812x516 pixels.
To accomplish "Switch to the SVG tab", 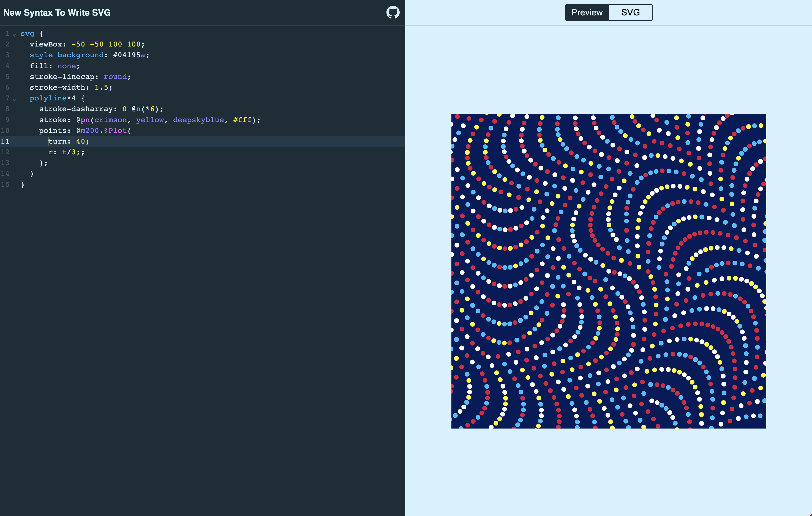I will pyautogui.click(x=630, y=12).
